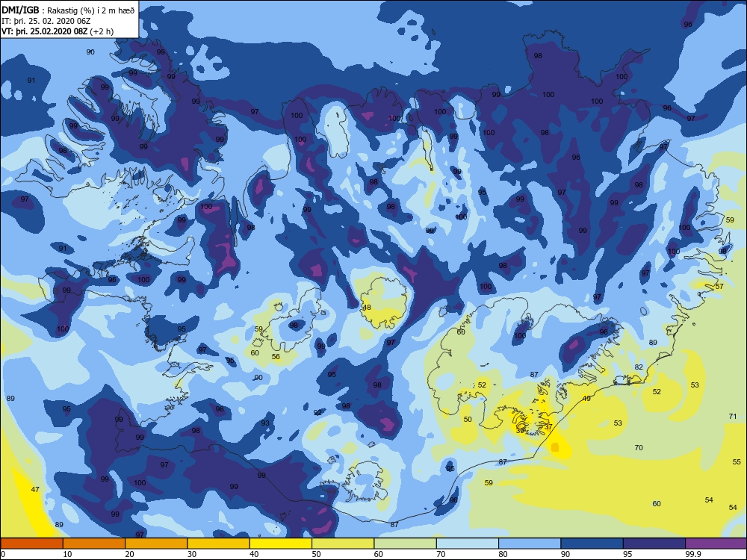747x560 pixels.
Task: Click the 'DMI/IGB : Rakastig (%)' title text
Action: coord(68,10)
